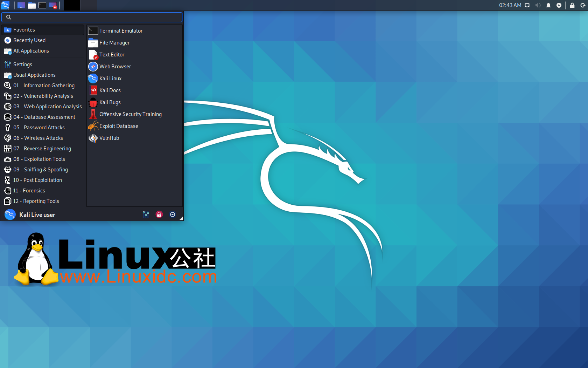Open 01 - Information Gathering category
This screenshot has height=368, width=588.
pyautogui.click(x=43, y=86)
